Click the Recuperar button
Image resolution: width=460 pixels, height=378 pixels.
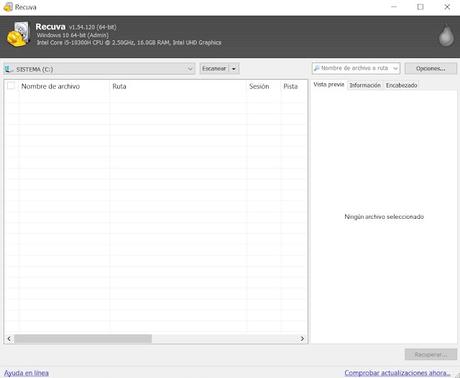(x=431, y=354)
